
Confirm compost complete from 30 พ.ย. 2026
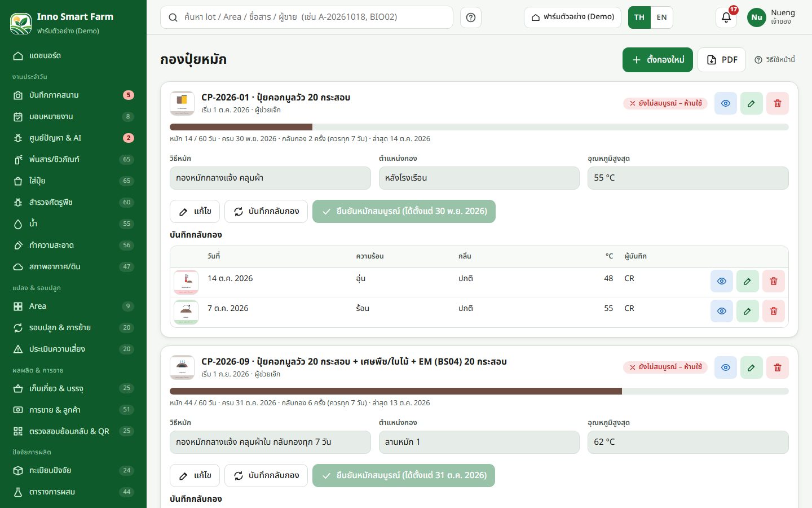coord(404,212)
